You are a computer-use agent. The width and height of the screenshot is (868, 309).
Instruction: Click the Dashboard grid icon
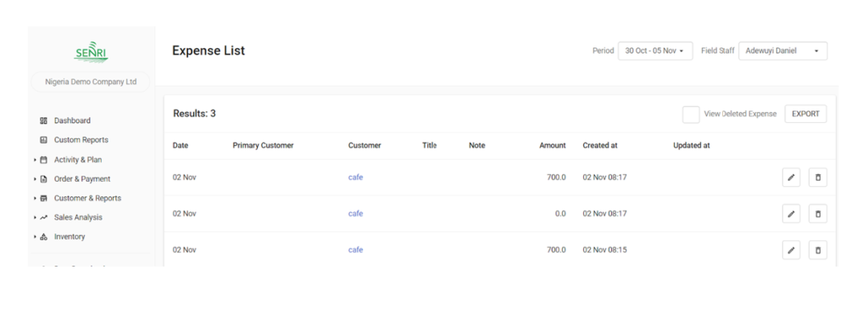[44, 121]
